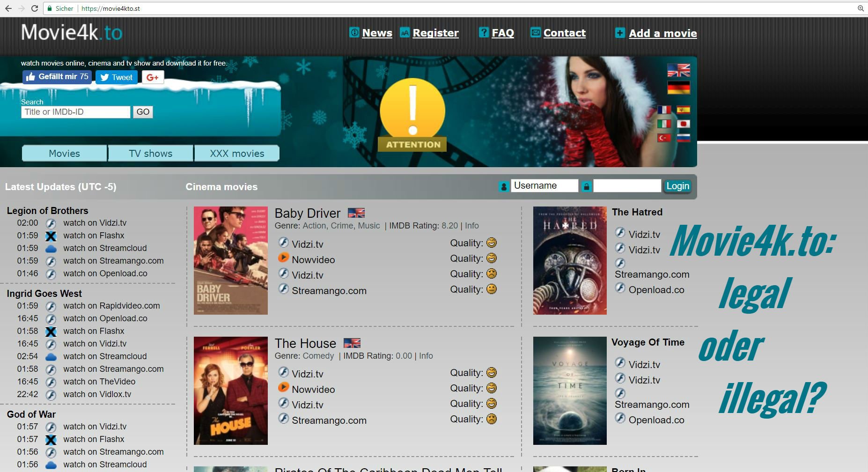Image resolution: width=868 pixels, height=472 pixels.
Task: Open the XXX movies tab
Action: (x=237, y=153)
